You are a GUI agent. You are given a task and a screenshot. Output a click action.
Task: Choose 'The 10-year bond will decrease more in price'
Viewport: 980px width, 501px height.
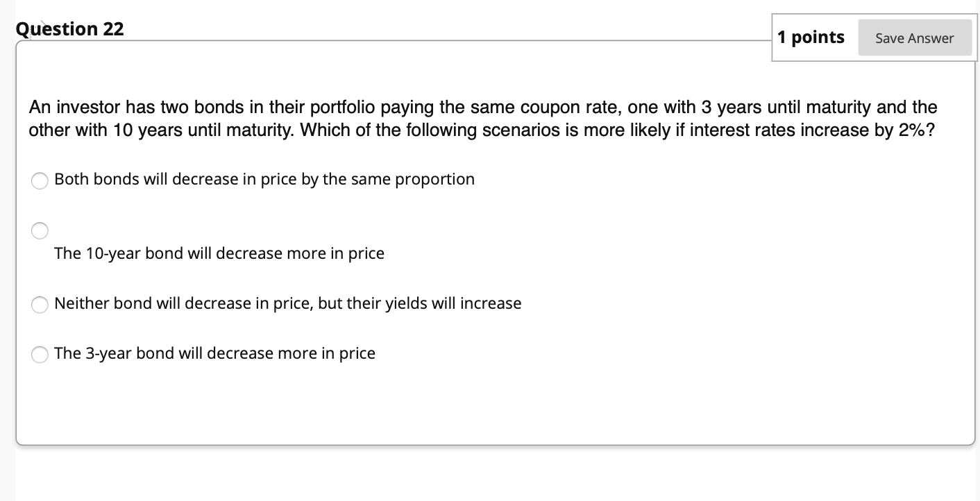click(x=40, y=230)
